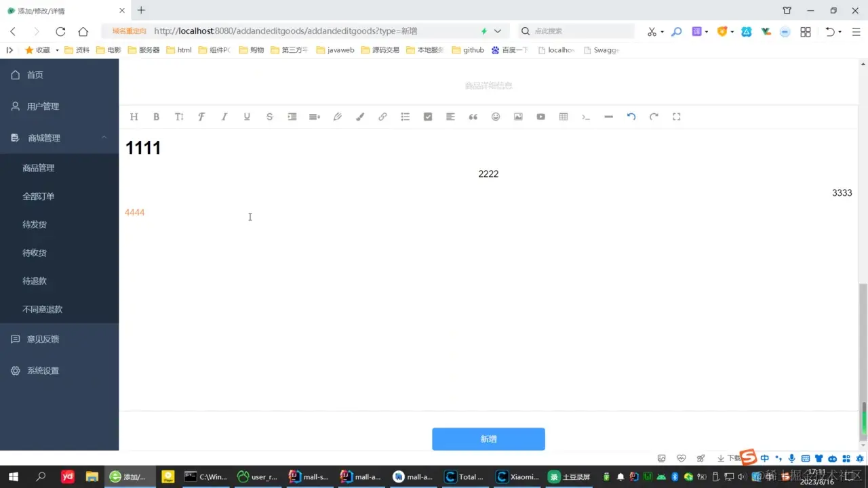Insert a video into the editor
Screen dimensions: 868x488
(541, 117)
